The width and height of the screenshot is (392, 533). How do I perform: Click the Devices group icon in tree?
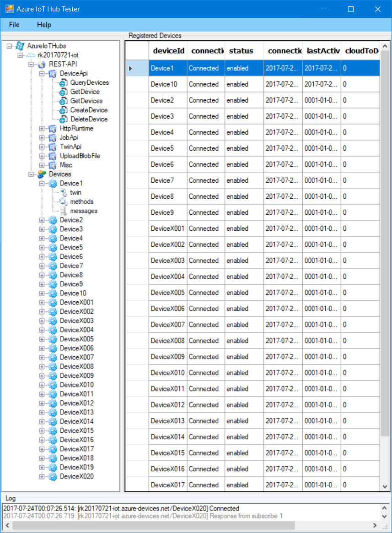tap(42, 174)
